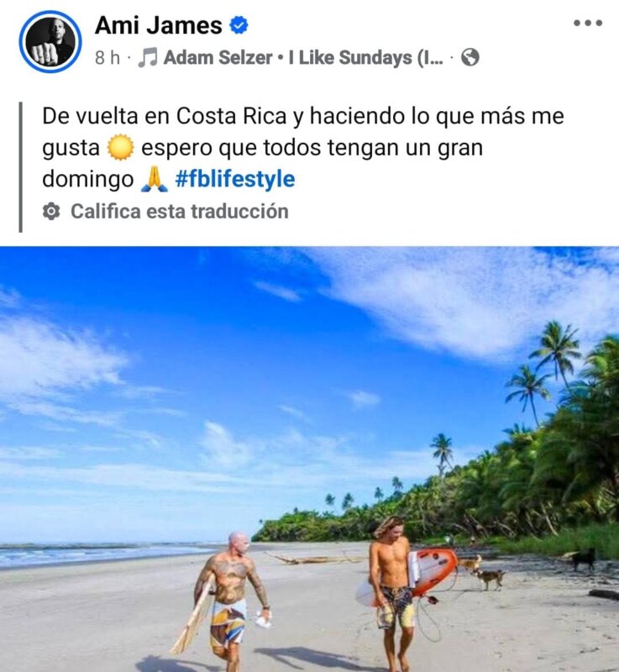Click the praying hands emoji
This screenshot has height=672, width=619.
(155, 179)
